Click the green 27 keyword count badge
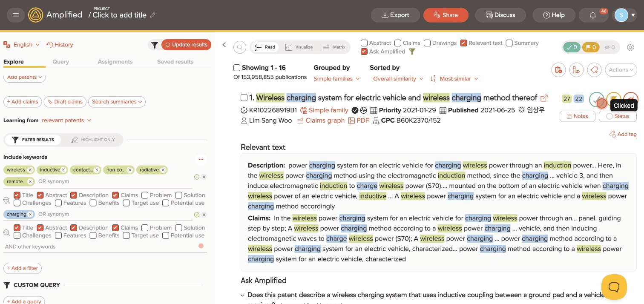Screen dimensions: 644x304 566,99
